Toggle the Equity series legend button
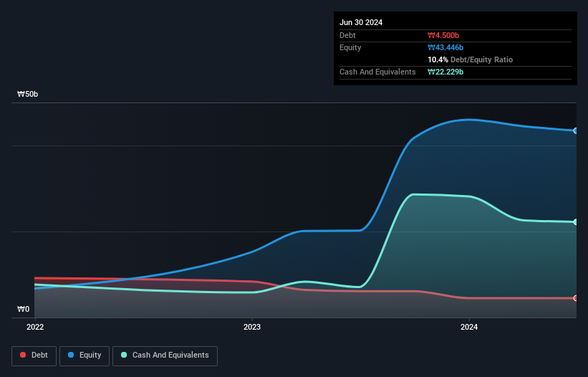 click(x=85, y=355)
